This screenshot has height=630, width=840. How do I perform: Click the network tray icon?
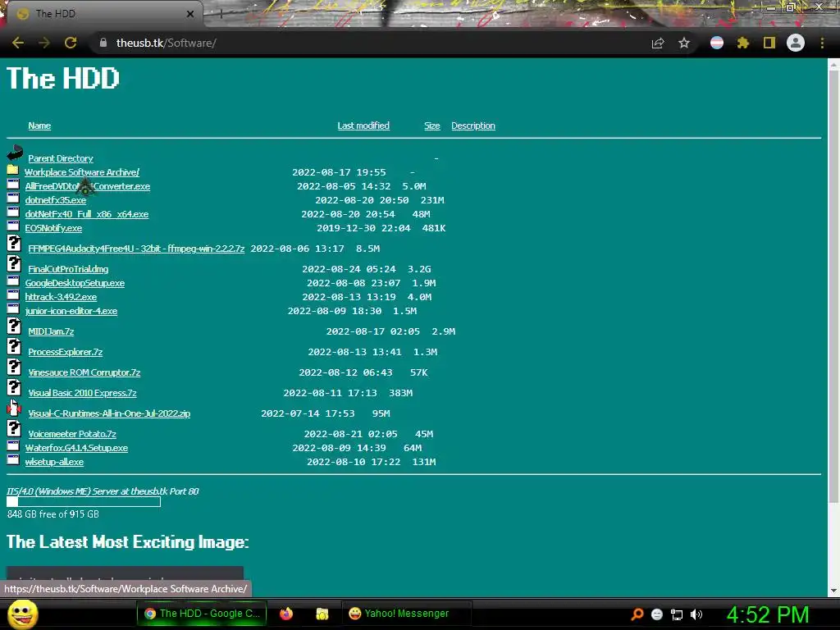pyautogui.click(x=677, y=614)
